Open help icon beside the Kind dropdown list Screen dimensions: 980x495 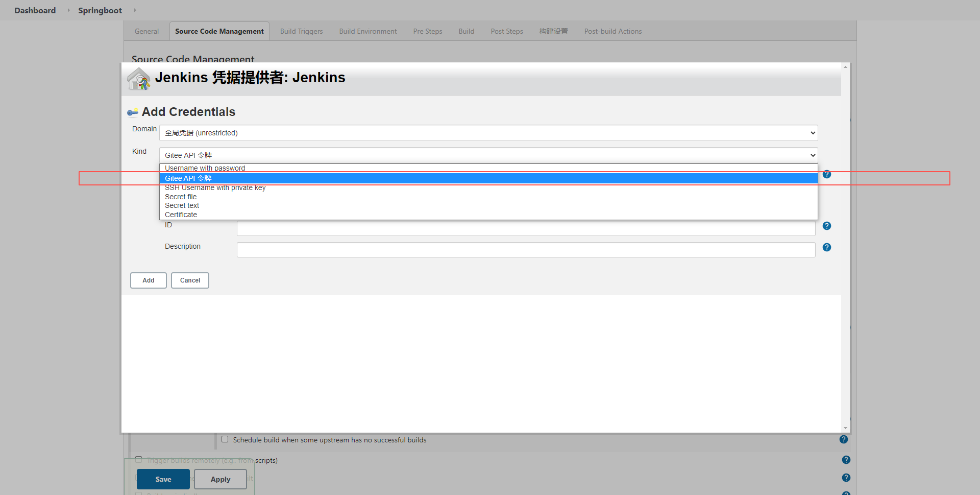pyautogui.click(x=827, y=174)
